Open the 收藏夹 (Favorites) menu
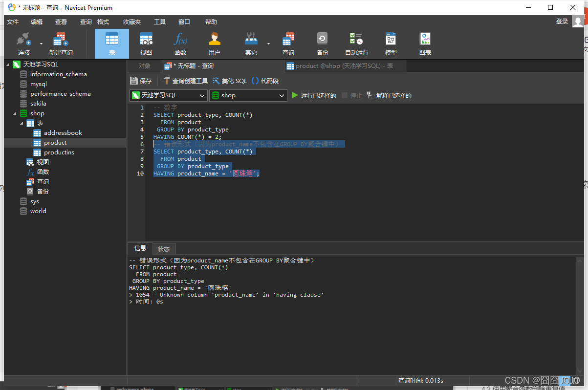588x390 pixels. click(x=132, y=22)
